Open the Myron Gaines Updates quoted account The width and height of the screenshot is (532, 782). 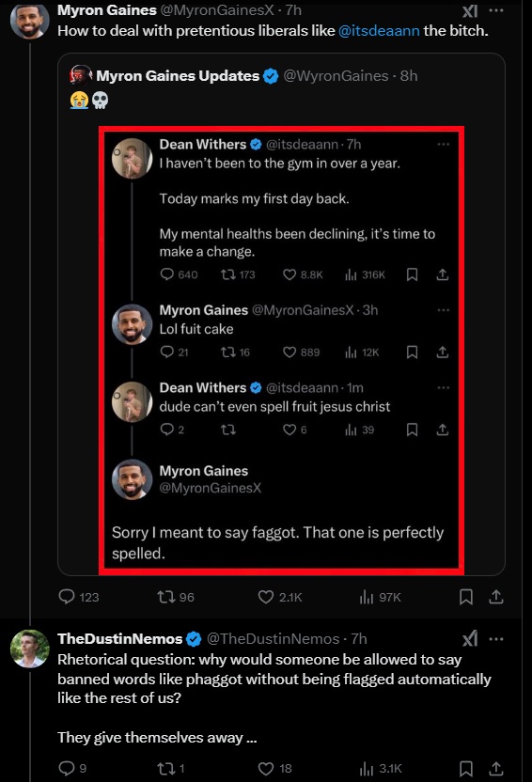[178, 76]
